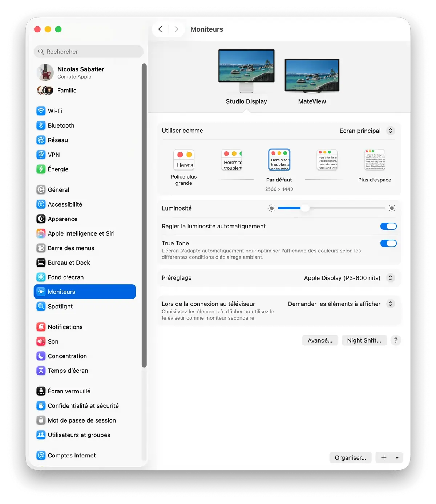Select resolution preview just before Plus d'espace
The height and width of the screenshot is (504, 436).
327,160
